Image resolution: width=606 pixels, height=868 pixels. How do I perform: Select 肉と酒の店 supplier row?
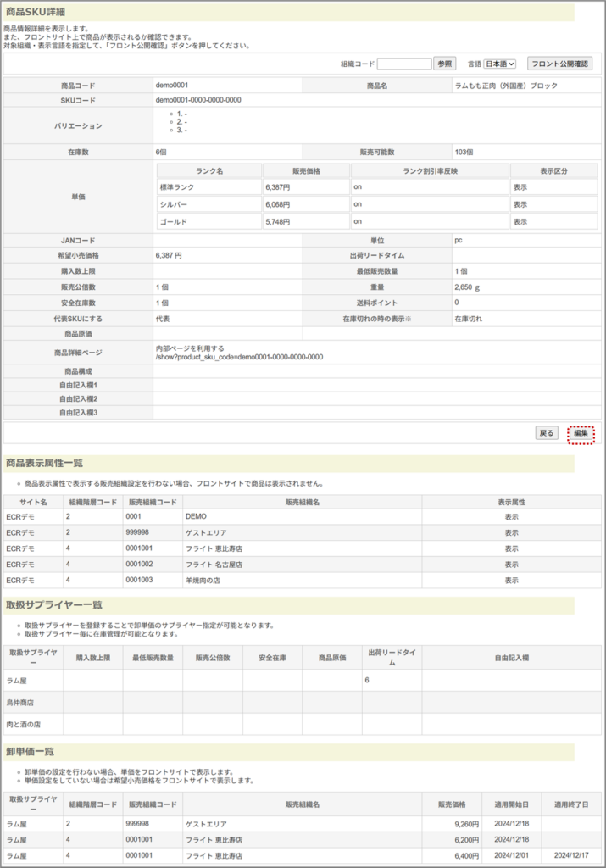(24, 724)
